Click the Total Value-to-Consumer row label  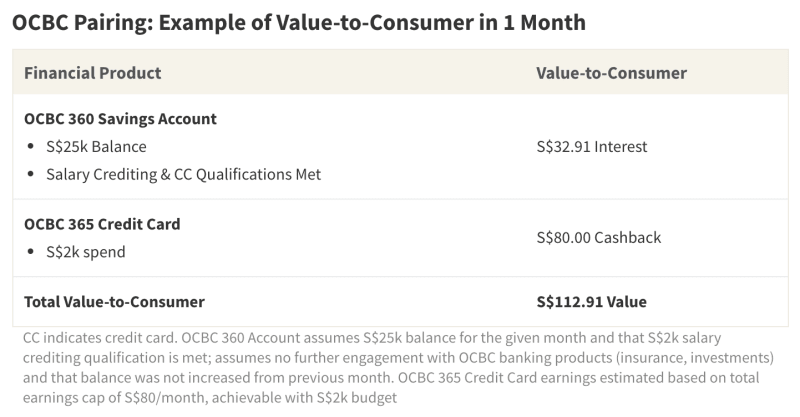(114, 301)
